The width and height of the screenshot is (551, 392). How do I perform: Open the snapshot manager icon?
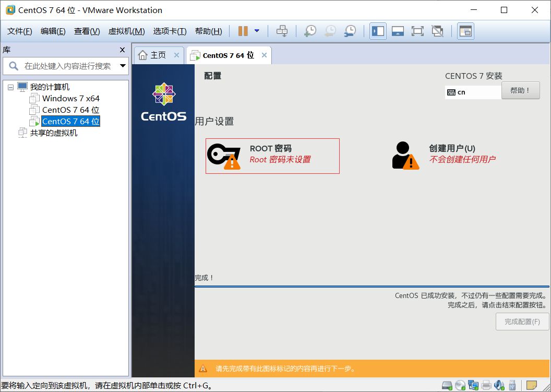click(x=350, y=31)
